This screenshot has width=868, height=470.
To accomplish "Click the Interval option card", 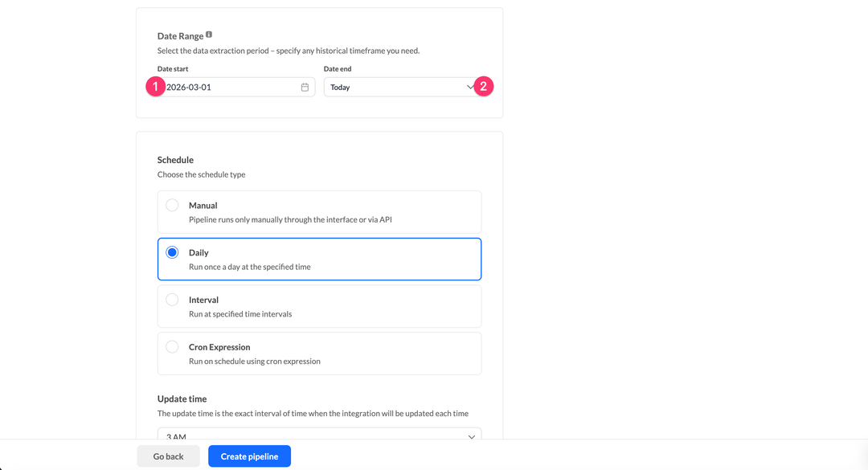I will [319, 306].
